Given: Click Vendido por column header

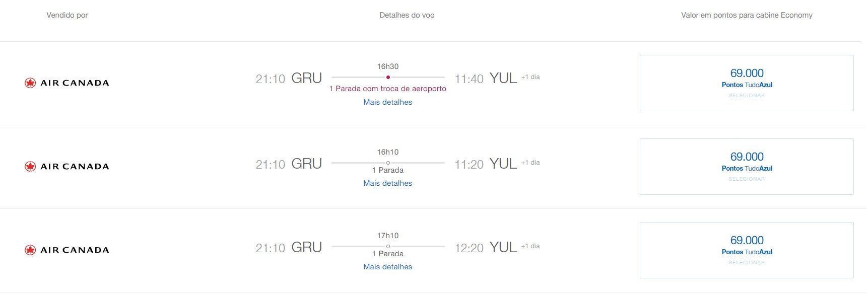Looking at the screenshot, I should pos(67,15).
